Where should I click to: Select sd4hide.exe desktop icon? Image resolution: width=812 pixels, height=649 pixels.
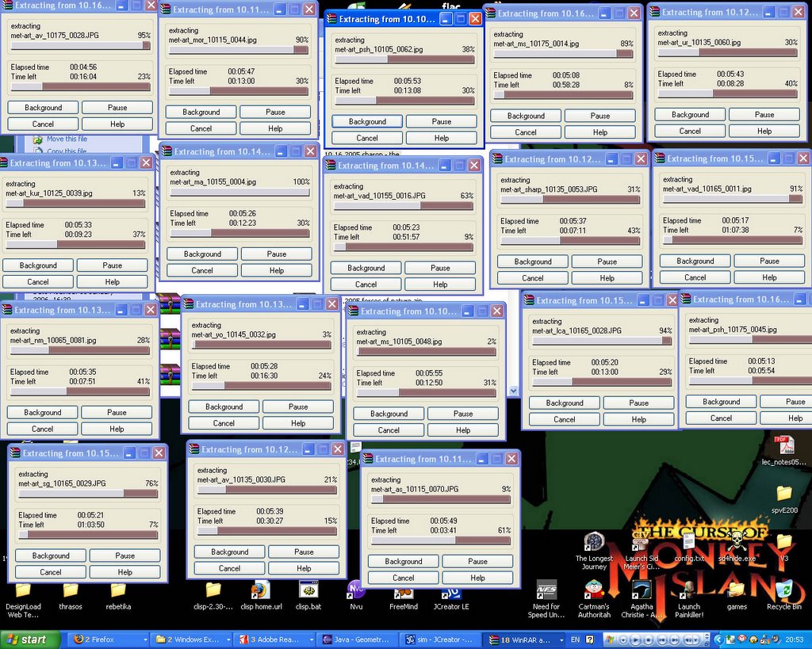coord(737,548)
